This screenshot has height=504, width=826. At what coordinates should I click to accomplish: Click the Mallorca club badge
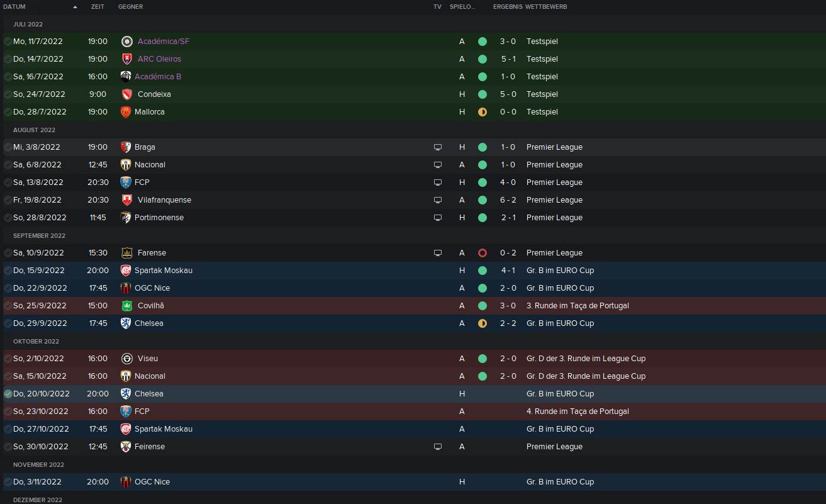tap(126, 112)
